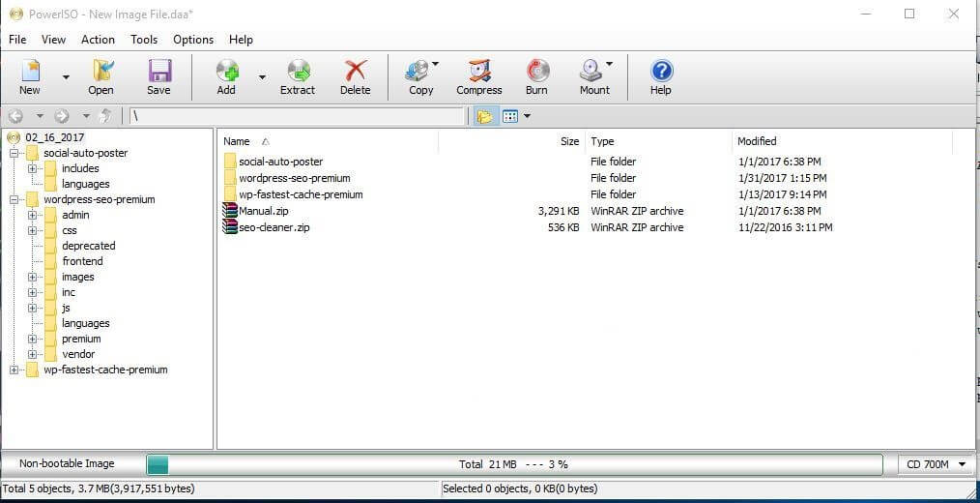Viewport: 980px width, 503px height.
Task: Open the Action menu
Action: [x=99, y=40]
